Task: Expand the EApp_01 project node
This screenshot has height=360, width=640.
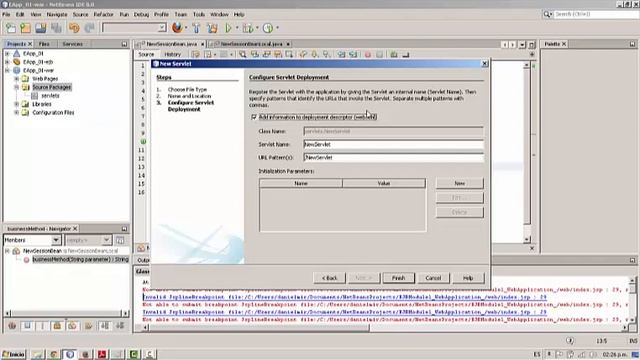Action: pyautogui.click(x=7, y=53)
